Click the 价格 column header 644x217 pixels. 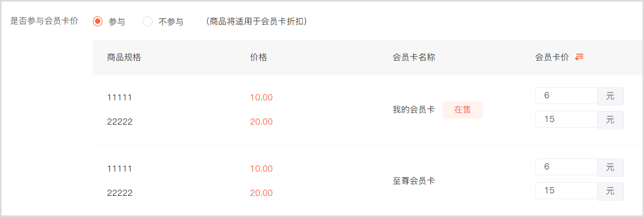click(x=259, y=58)
